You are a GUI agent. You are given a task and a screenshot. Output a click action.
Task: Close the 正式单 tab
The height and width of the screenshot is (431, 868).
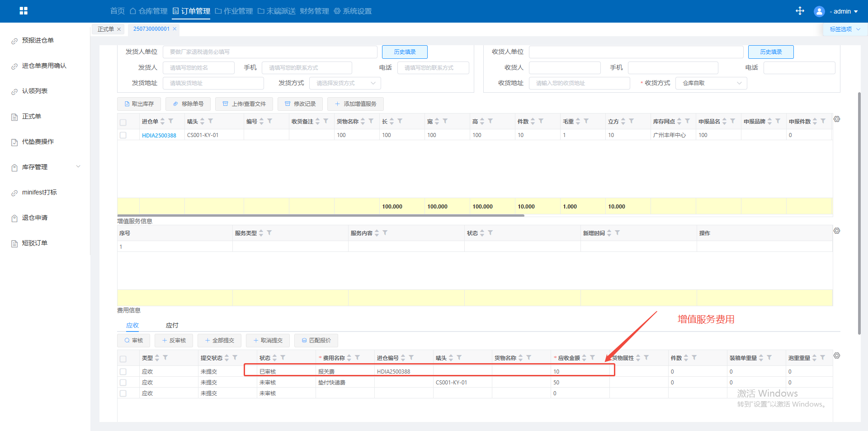[119, 29]
